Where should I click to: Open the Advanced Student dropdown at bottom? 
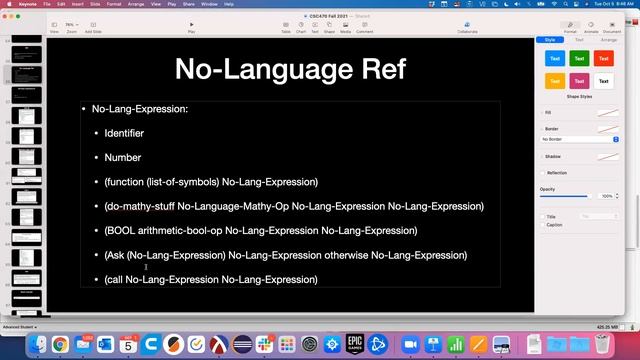coord(20,327)
